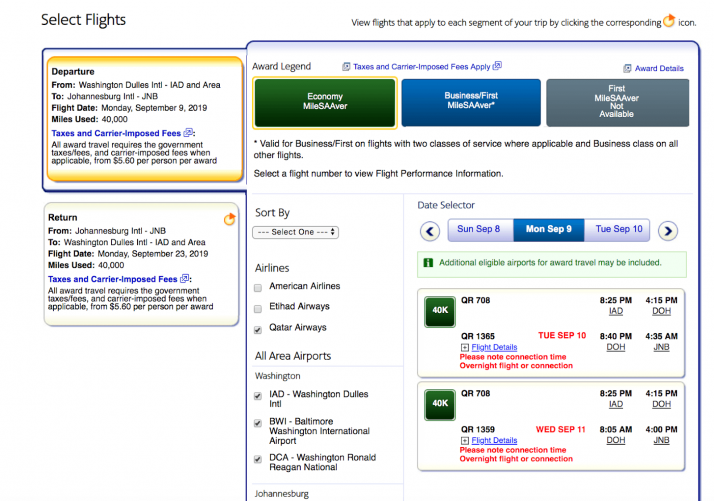The image size is (714, 501).
Task: Expand Flight Details for QR 1359
Action: (x=494, y=440)
